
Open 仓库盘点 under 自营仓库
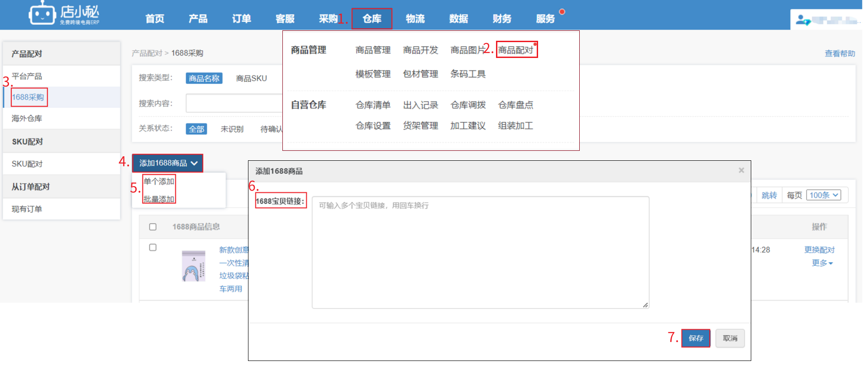(515, 105)
